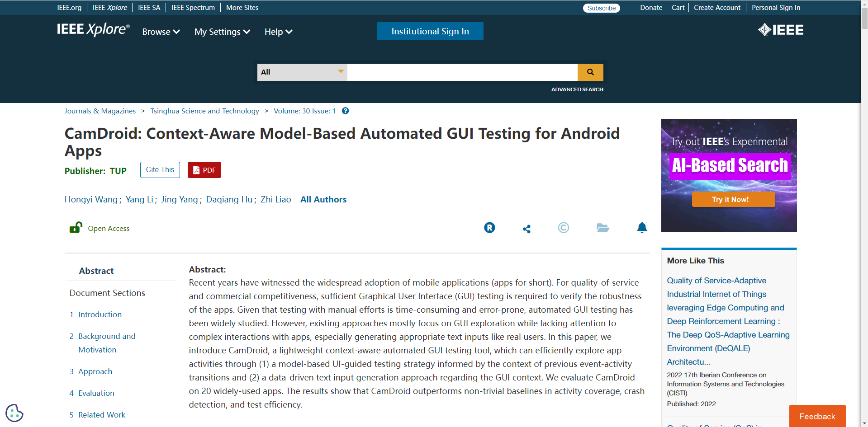Open the 'All' search category dropdown
The width and height of the screenshot is (868, 427).
pos(302,72)
